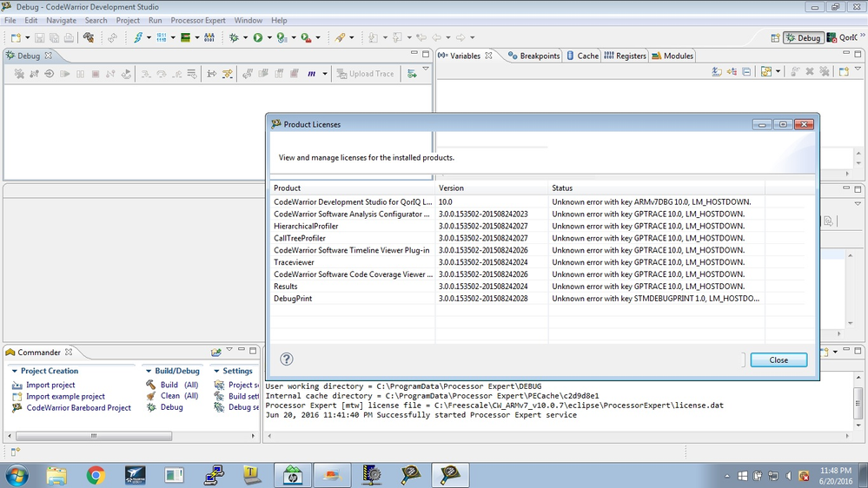Click the Windows Start button
Viewport: 868px width, 488px height.
click(x=17, y=475)
